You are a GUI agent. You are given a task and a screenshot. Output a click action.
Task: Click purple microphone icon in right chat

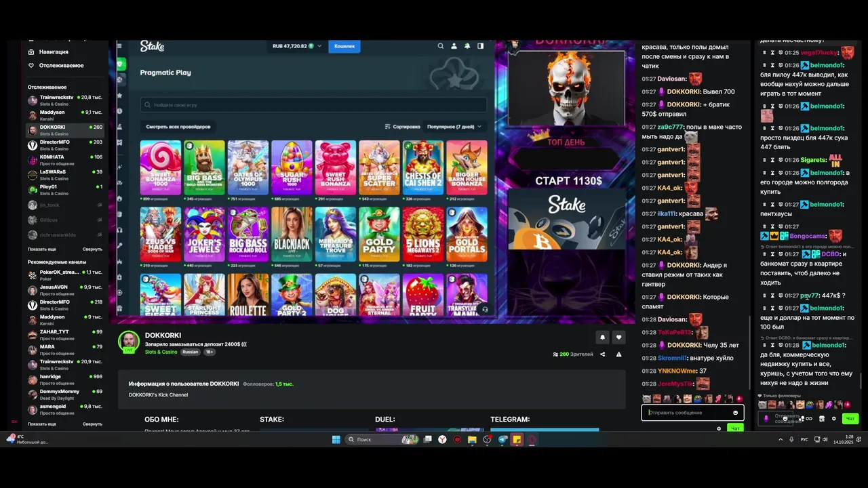click(766, 419)
